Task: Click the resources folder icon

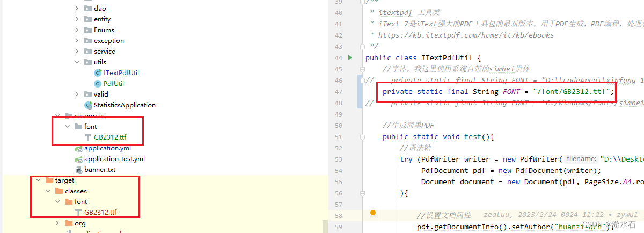Action: click(69, 115)
